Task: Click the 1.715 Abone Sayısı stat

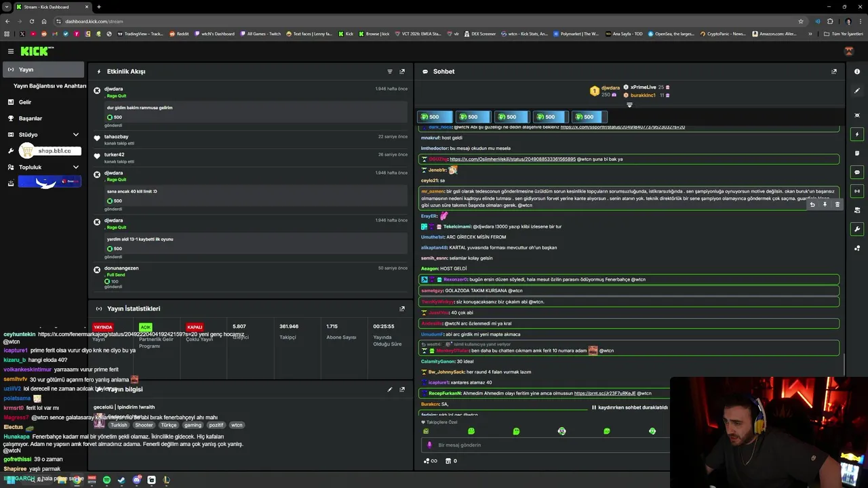Action: tap(340, 331)
